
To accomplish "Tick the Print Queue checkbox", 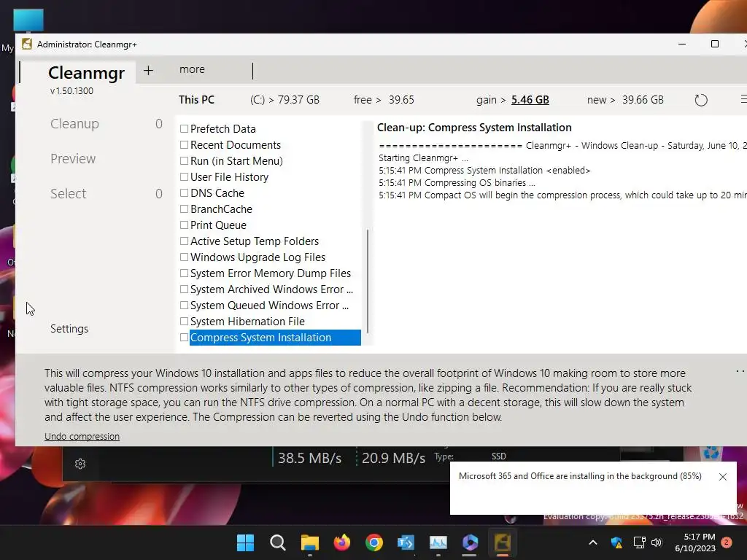I will [184, 225].
